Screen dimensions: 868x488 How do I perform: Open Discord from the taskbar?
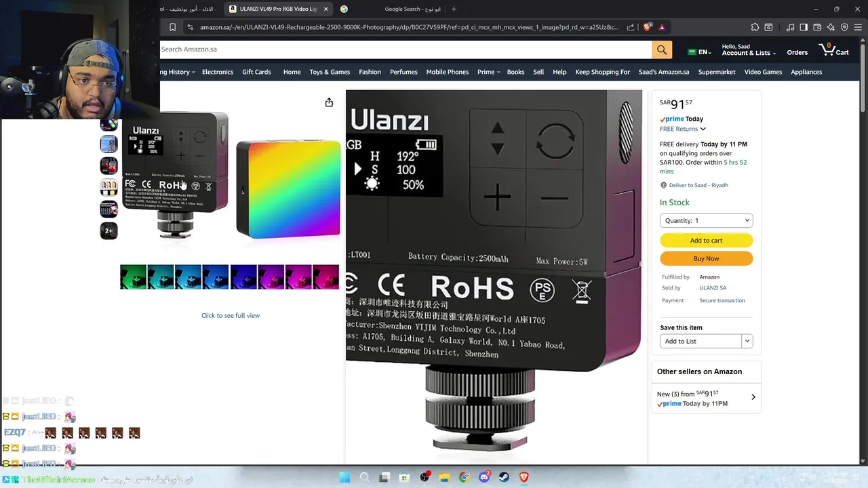(x=484, y=477)
